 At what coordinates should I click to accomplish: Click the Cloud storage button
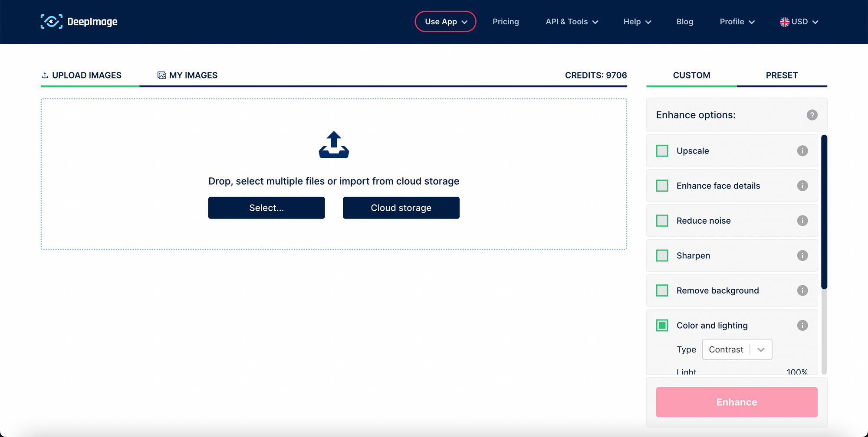click(x=401, y=208)
